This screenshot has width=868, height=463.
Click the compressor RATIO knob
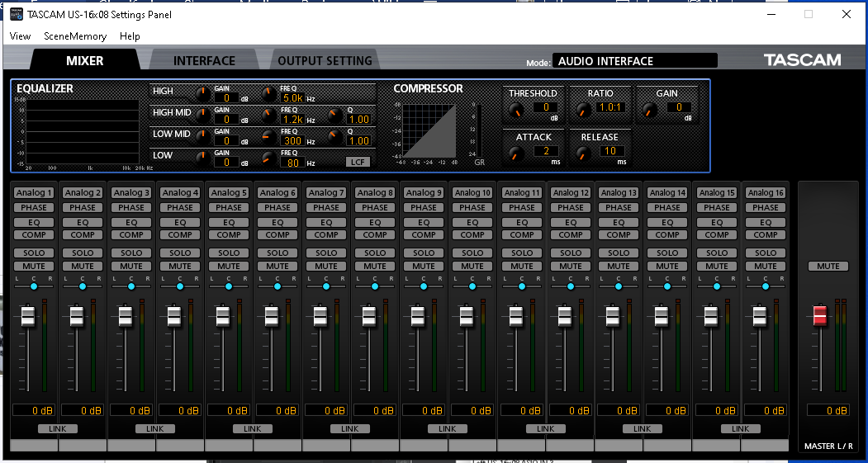pos(583,111)
